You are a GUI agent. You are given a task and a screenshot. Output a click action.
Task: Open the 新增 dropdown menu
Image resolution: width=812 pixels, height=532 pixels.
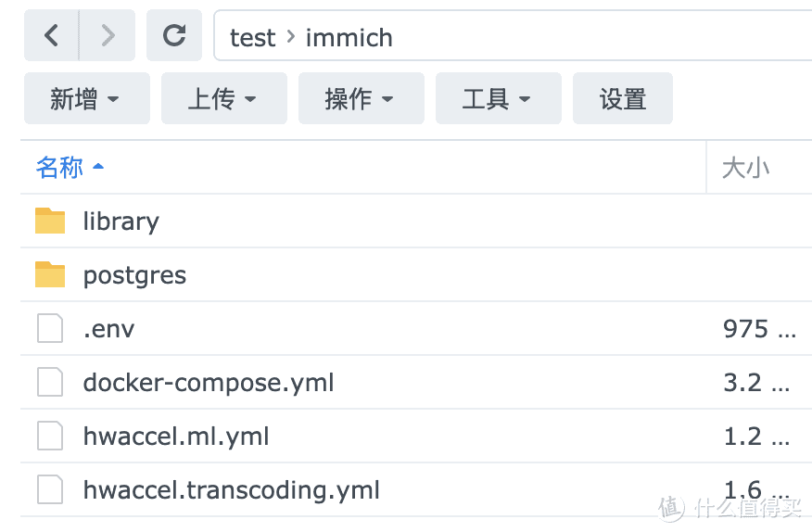pos(87,98)
